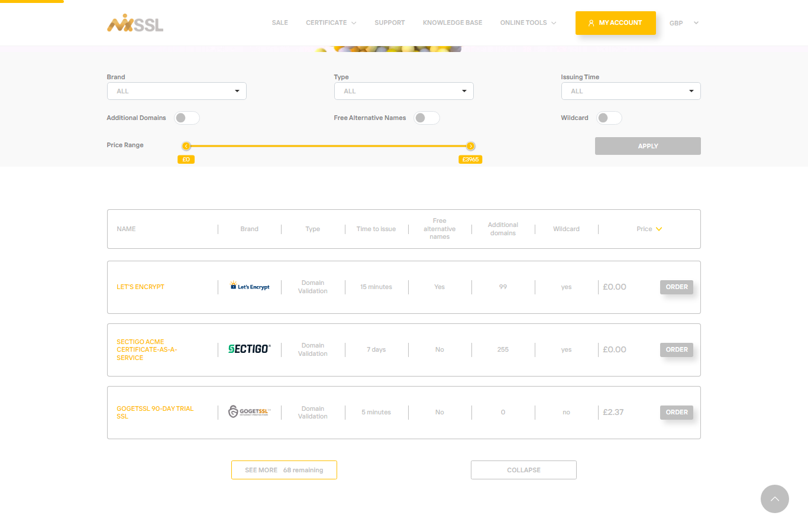The height and width of the screenshot is (532, 808).
Task: Click the NAME column header
Action: coord(126,229)
